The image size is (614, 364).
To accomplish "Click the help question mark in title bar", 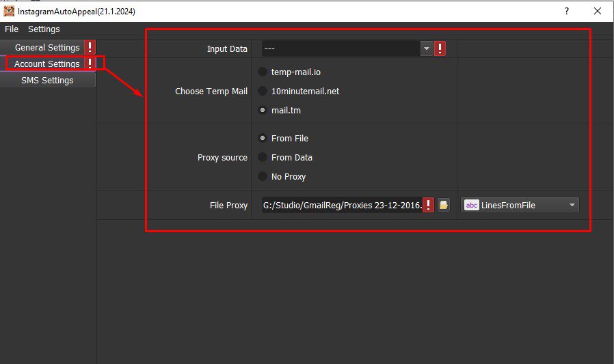I will [567, 11].
